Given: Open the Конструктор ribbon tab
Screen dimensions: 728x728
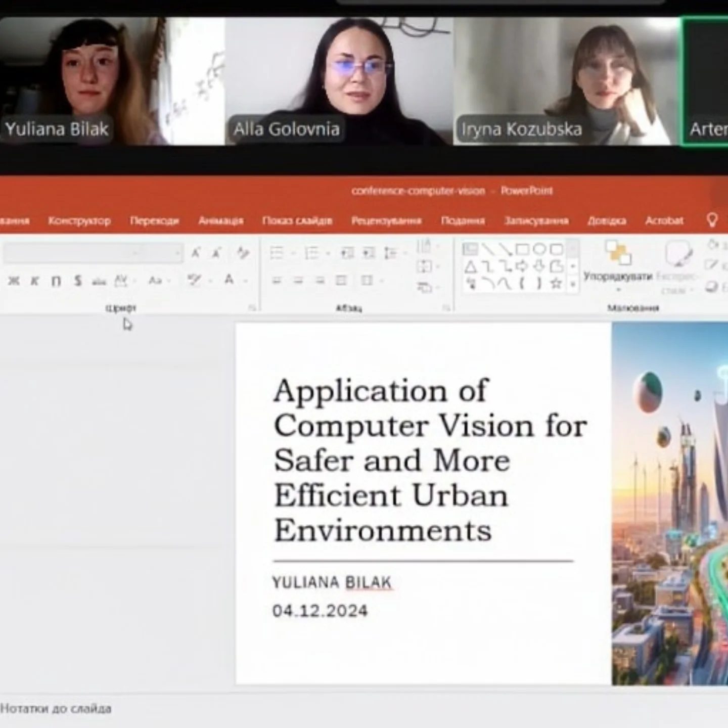Looking at the screenshot, I should 79,220.
